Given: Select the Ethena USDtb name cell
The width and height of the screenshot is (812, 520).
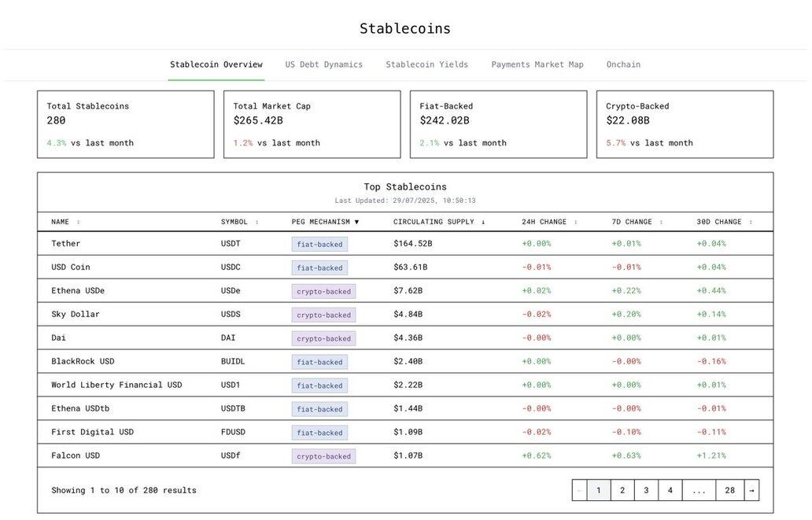Looking at the screenshot, I should 80,408.
